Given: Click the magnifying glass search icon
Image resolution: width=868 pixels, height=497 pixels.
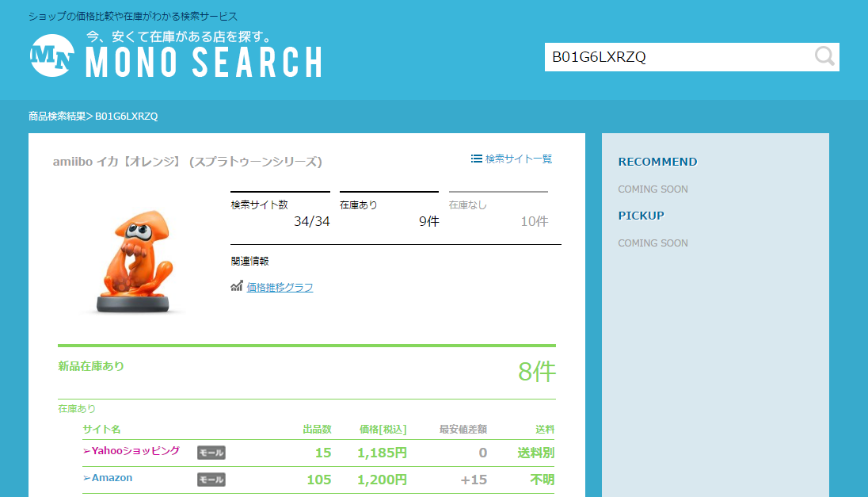Looking at the screenshot, I should click(x=824, y=56).
